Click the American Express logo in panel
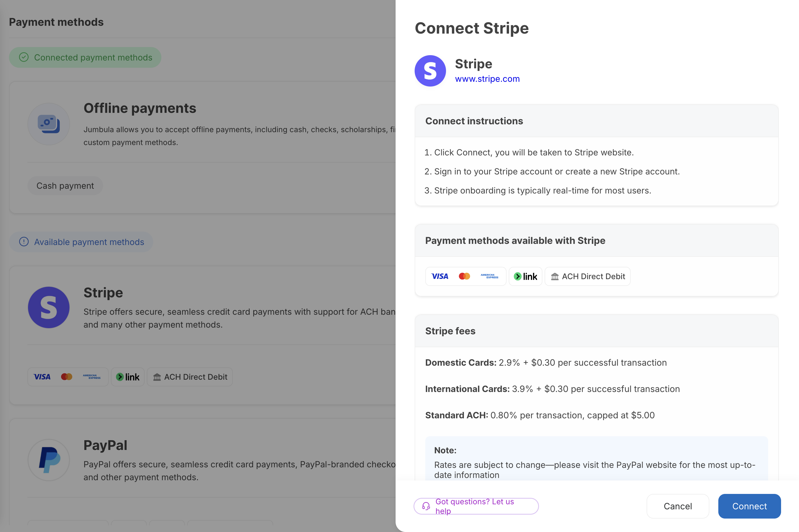The width and height of the screenshot is (799, 532). tap(489, 276)
